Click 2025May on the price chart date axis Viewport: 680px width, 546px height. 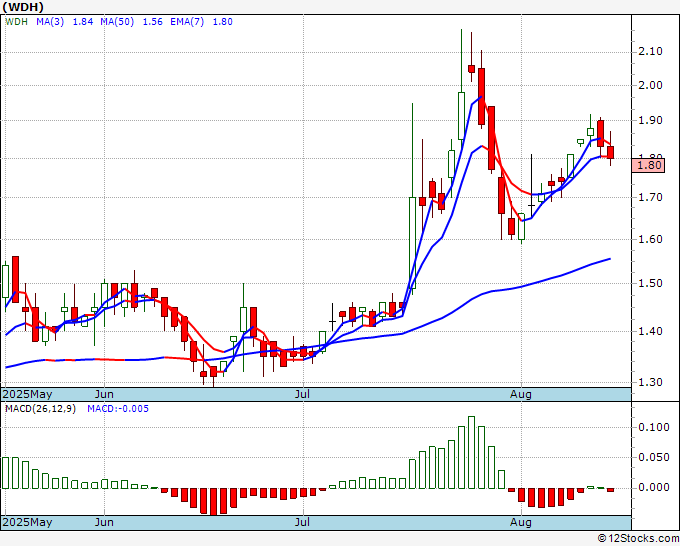click(27, 394)
